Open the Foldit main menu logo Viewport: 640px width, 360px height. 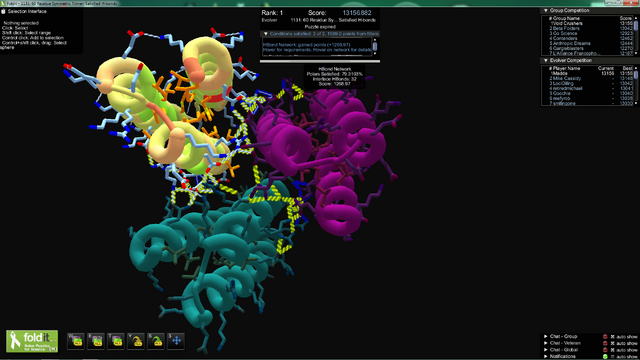32,341
